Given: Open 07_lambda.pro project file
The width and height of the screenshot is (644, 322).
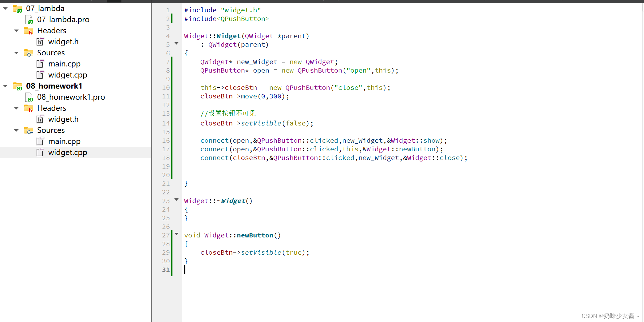Looking at the screenshot, I should [63, 20].
